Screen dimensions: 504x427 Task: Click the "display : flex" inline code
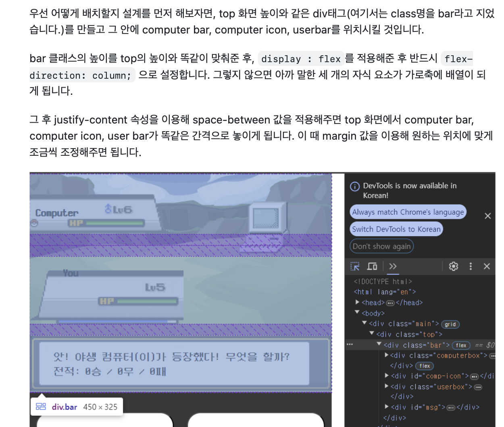[x=301, y=59]
